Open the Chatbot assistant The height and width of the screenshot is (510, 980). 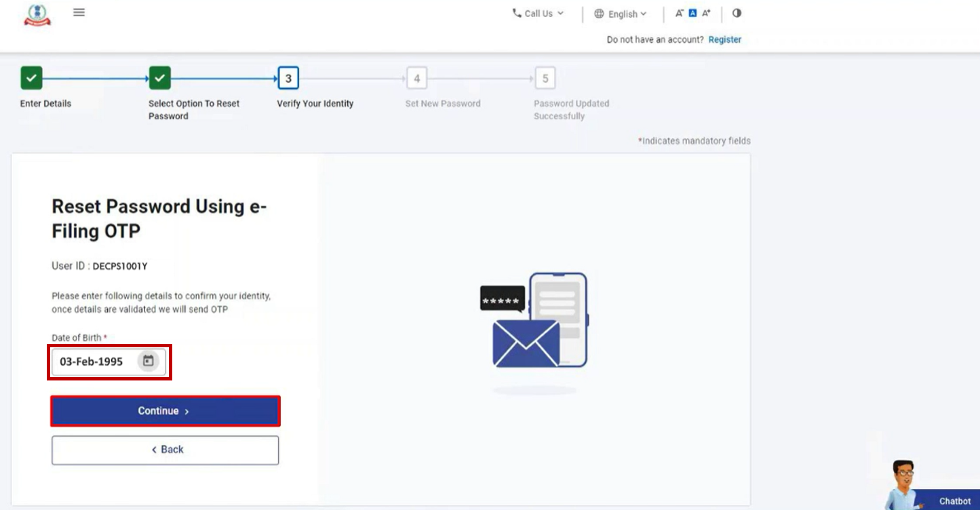click(954, 501)
